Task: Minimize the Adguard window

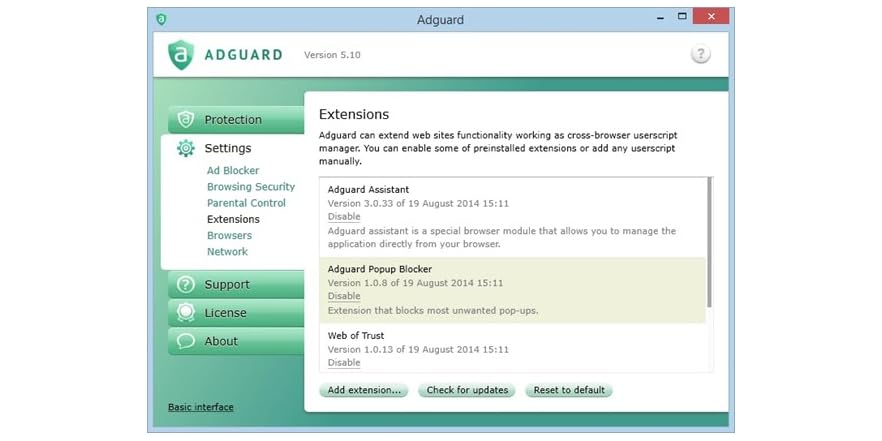Action: point(660,18)
